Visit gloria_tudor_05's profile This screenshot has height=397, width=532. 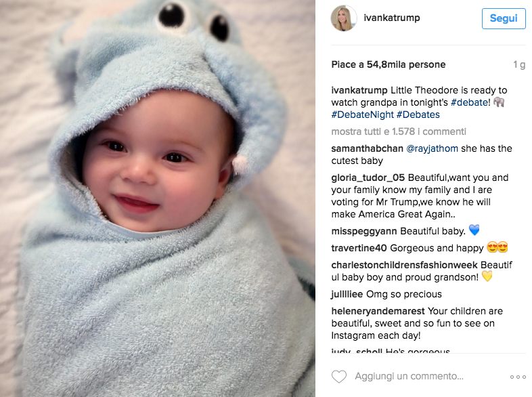point(368,177)
